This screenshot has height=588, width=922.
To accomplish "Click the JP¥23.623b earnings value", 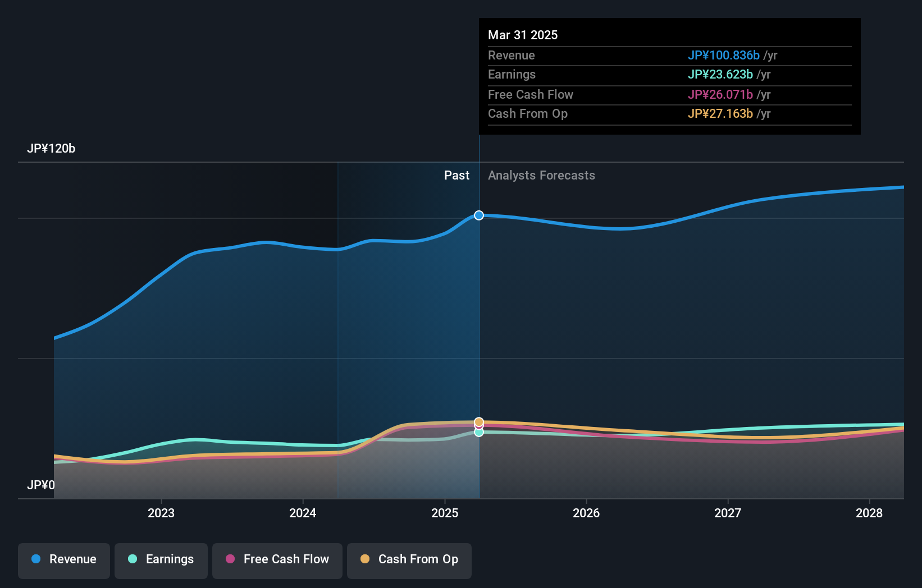I will click(720, 75).
